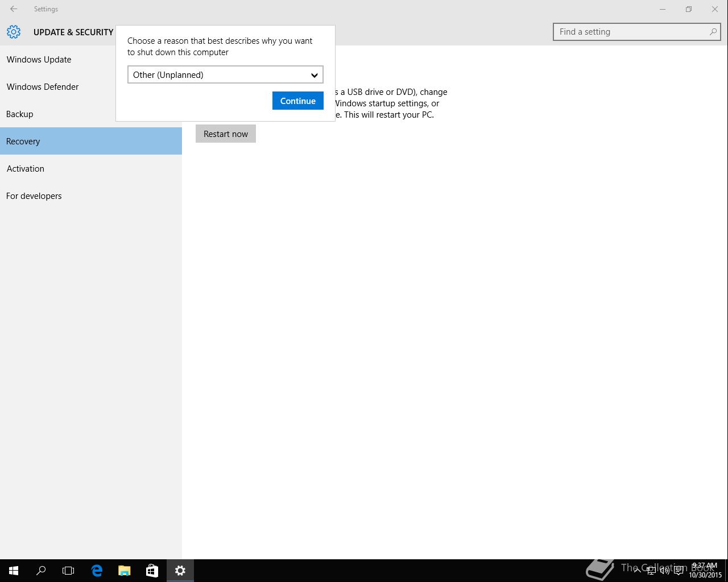The image size is (728, 582).
Task: Open Task View from taskbar
Action: click(x=68, y=571)
